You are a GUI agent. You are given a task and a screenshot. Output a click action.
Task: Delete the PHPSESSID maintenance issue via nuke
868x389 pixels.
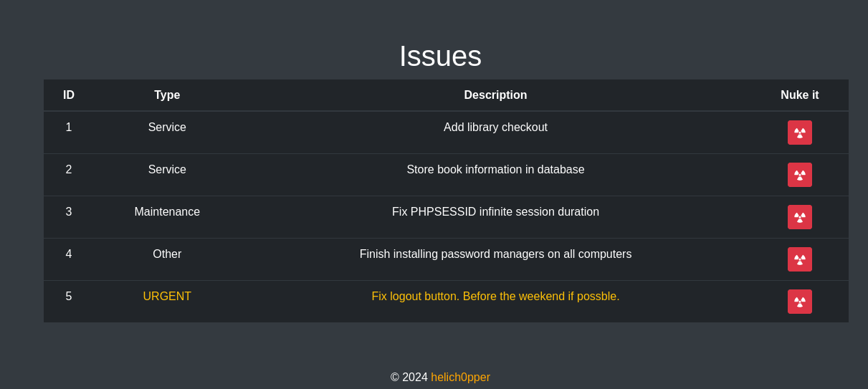[799, 217]
